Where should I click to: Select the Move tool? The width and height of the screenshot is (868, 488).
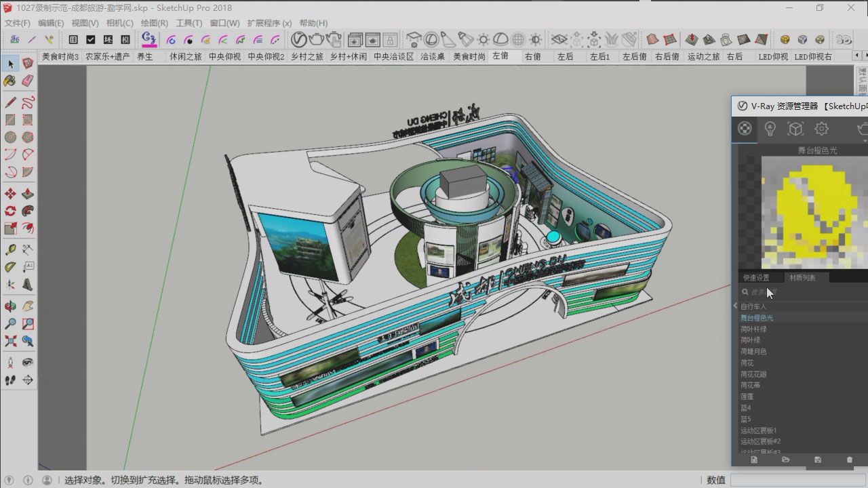(10, 194)
